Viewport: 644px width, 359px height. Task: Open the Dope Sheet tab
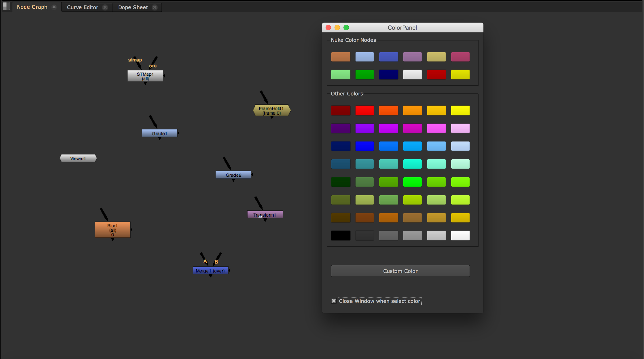click(x=133, y=7)
